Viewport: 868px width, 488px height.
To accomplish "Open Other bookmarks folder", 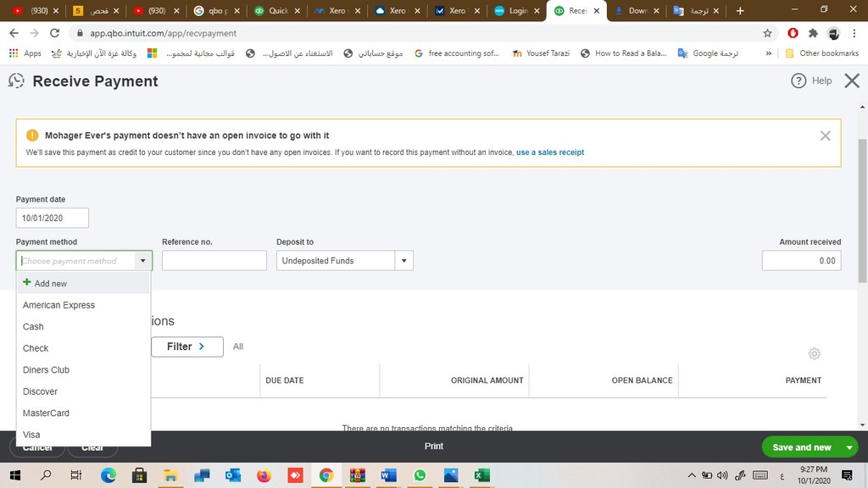I will pos(822,53).
